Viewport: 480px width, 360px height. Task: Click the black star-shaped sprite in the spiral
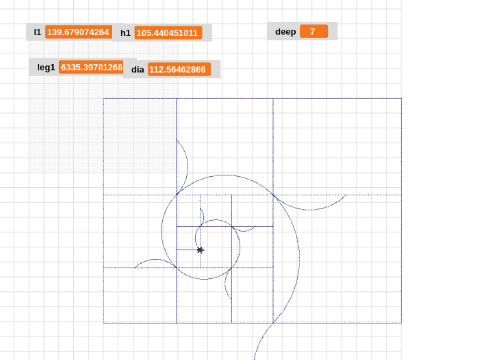200,250
